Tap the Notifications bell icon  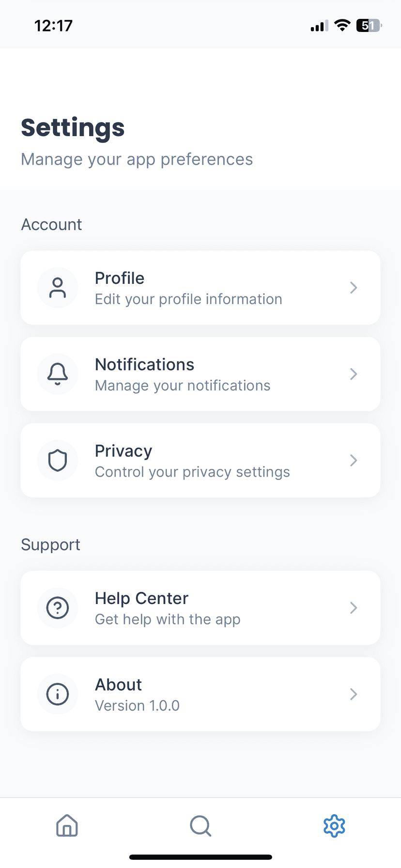click(58, 374)
